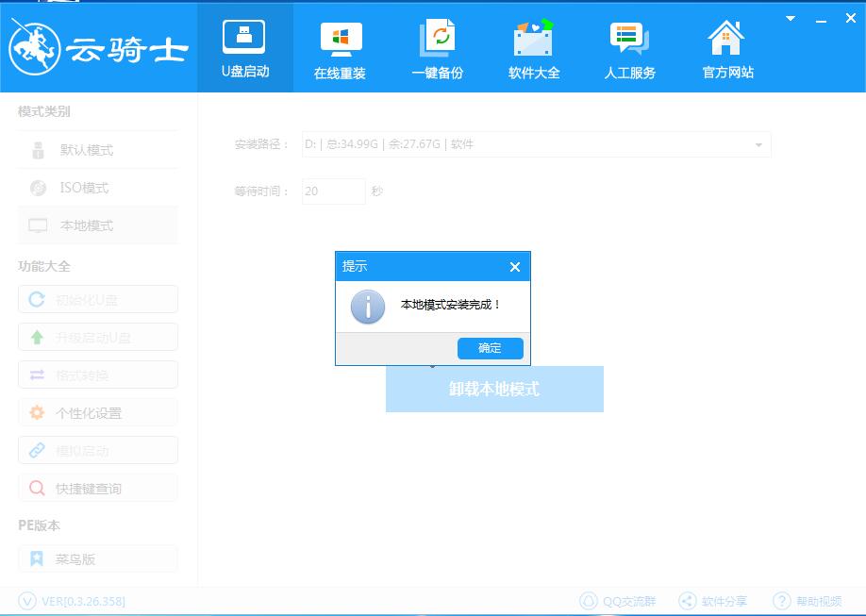Open the 一键备份 tab
Viewport: 866px width, 616px height.
pyautogui.click(x=437, y=49)
